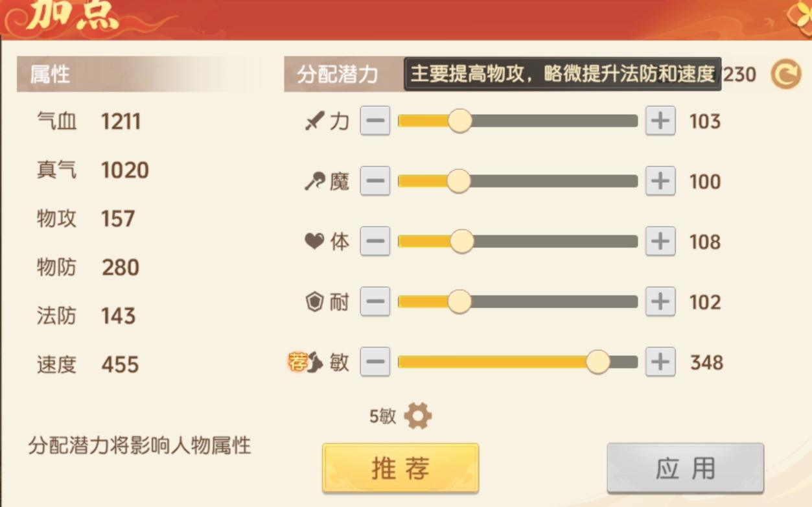Click the circular reset potential icon
812x507 pixels.
[786, 73]
